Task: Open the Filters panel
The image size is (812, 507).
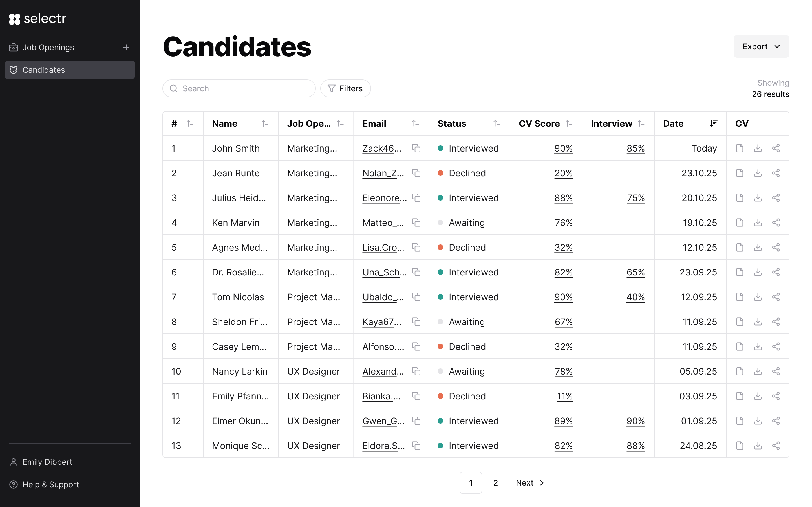Action: coord(345,88)
